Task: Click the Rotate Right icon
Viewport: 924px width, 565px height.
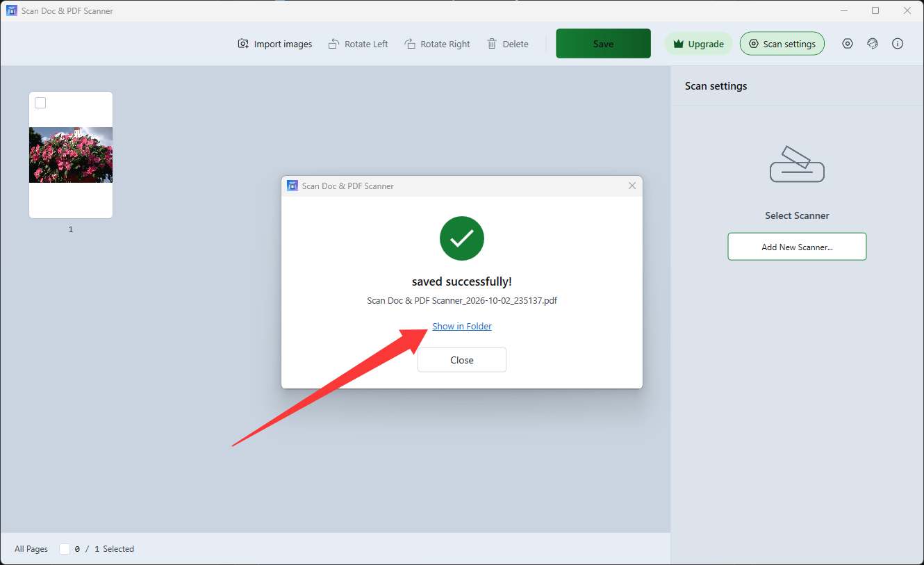Action: coord(410,44)
